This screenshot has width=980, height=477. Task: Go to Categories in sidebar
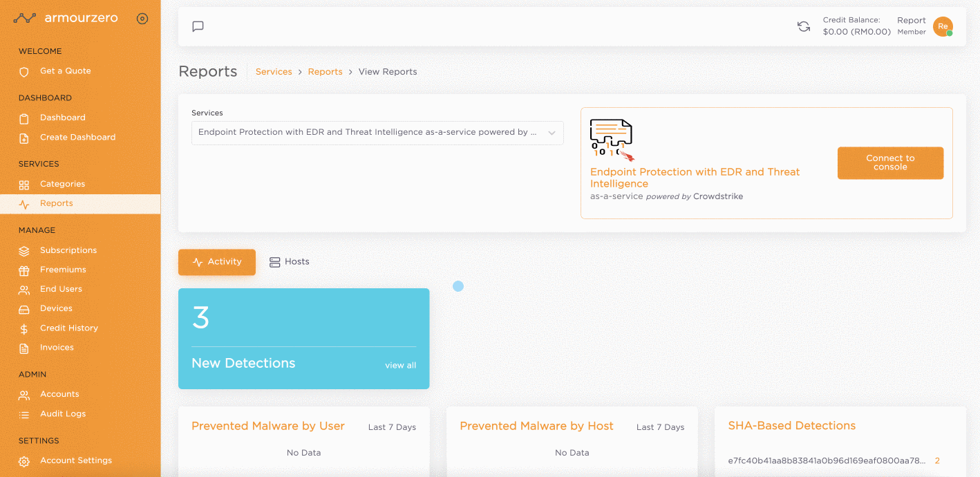point(63,185)
